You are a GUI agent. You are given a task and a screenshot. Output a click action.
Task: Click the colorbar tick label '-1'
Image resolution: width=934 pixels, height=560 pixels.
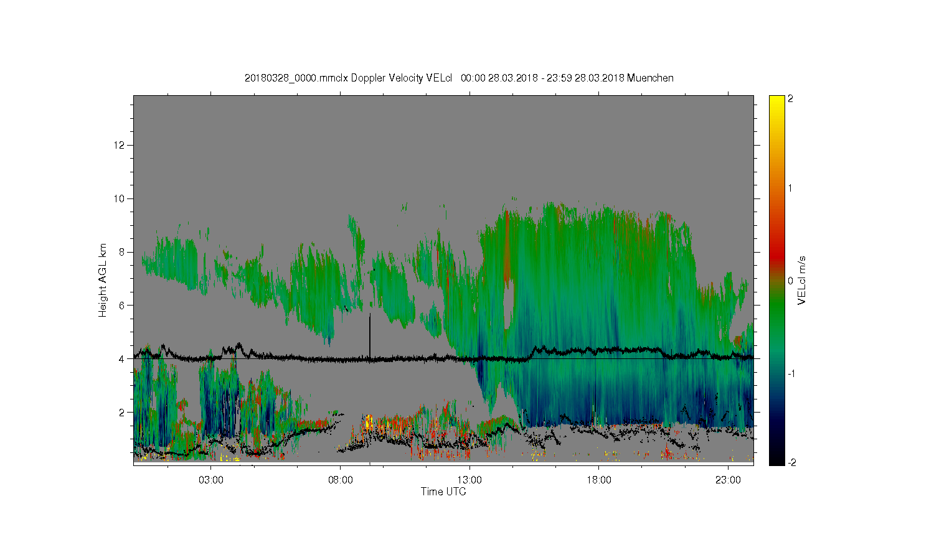coord(791,373)
